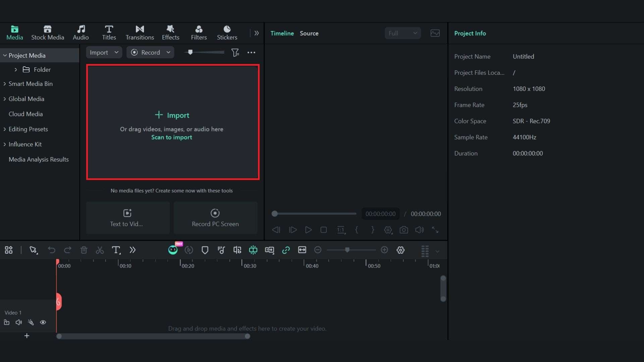Click the preview playback progress slider
Viewport: 644px width, 362px height.
click(314, 214)
